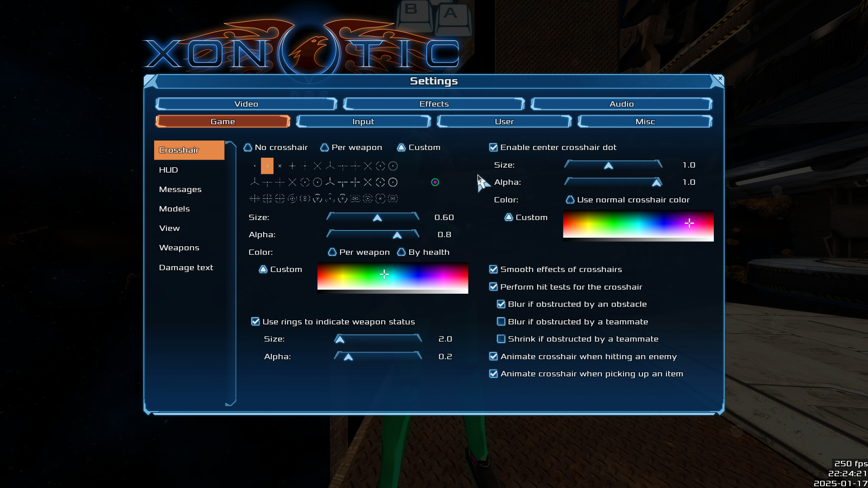Select the No crosshair option

click(x=276, y=147)
